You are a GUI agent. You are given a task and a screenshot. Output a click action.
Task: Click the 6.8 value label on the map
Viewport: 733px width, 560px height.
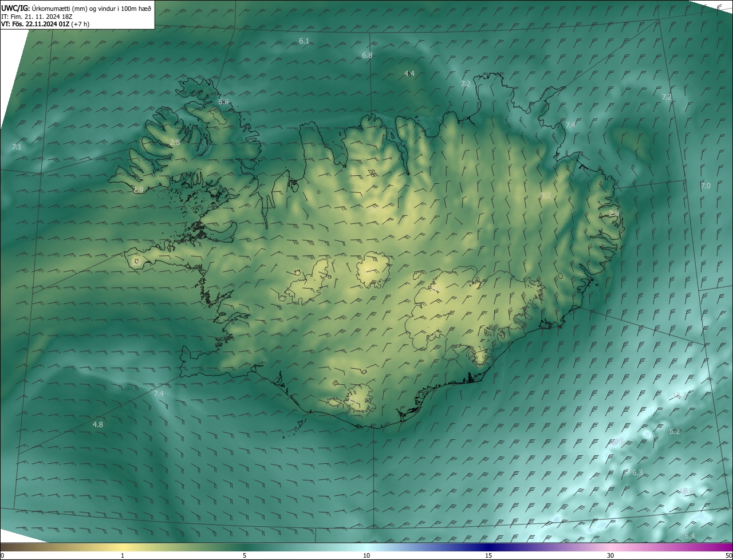[367, 55]
